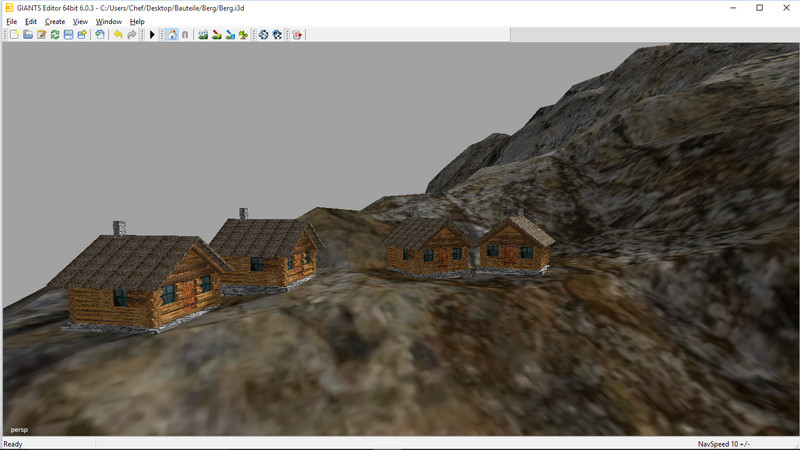Click the New file toolbar icon
The image size is (800, 450).
point(14,35)
